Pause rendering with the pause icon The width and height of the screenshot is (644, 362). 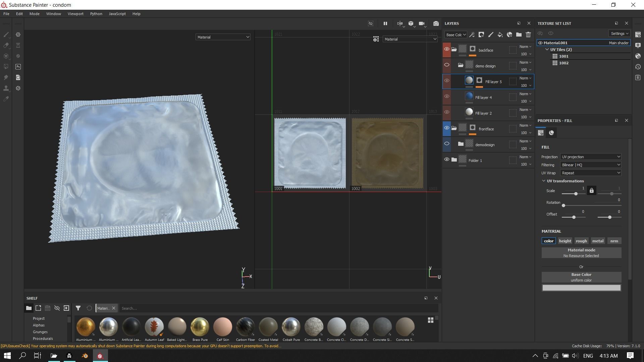point(385,23)
